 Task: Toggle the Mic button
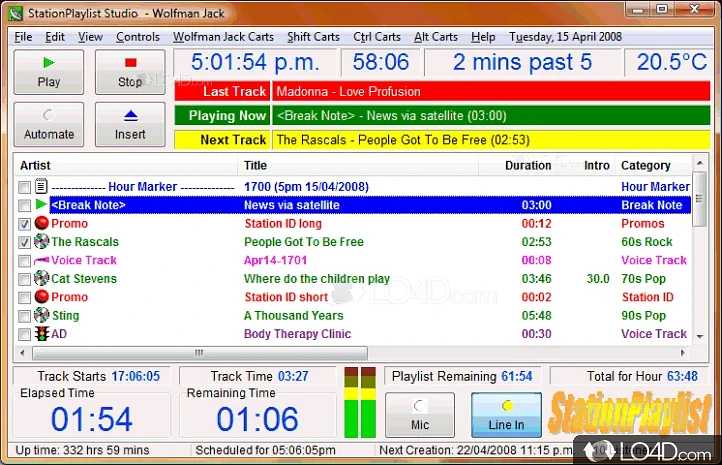[x=420, y=415]
